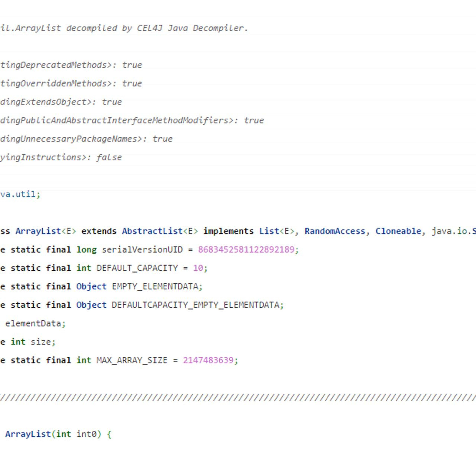Click the size field name
The image size is (476, 476).
point(41,342)
